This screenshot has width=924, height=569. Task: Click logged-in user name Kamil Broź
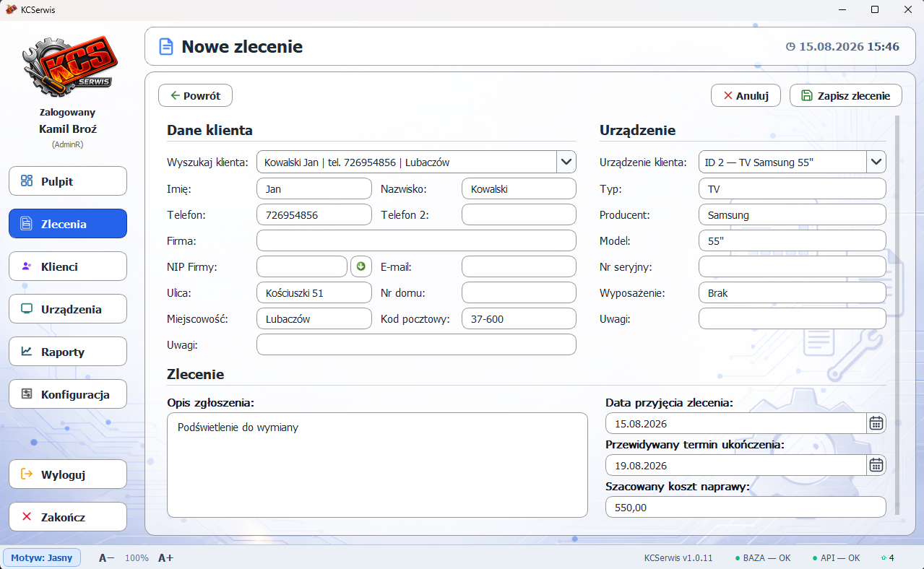[x=68, y=129]
